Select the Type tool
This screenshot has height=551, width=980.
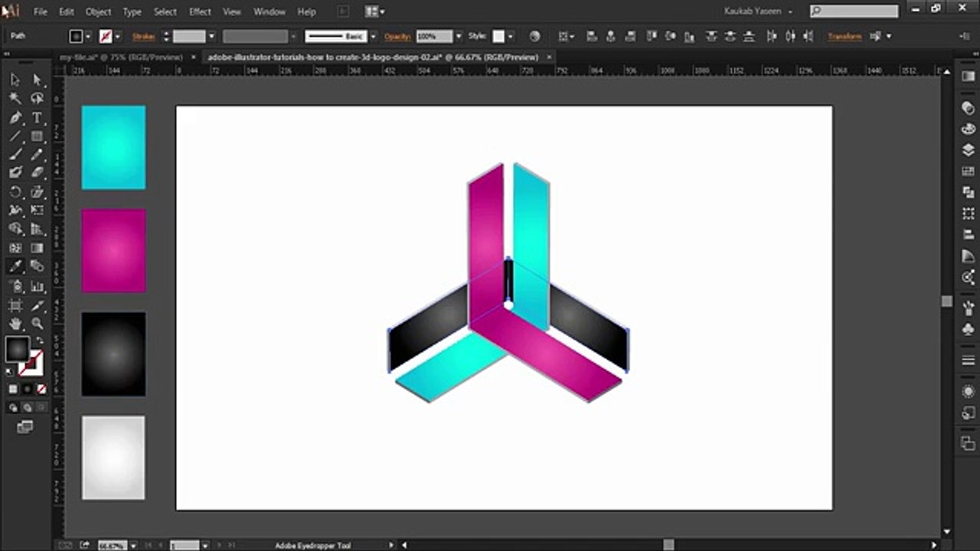37,118
